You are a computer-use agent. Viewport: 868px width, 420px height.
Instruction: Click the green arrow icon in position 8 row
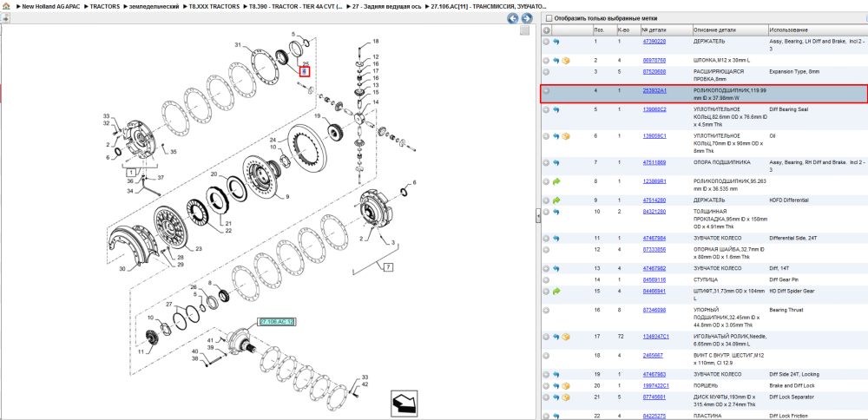pos(556,181)
